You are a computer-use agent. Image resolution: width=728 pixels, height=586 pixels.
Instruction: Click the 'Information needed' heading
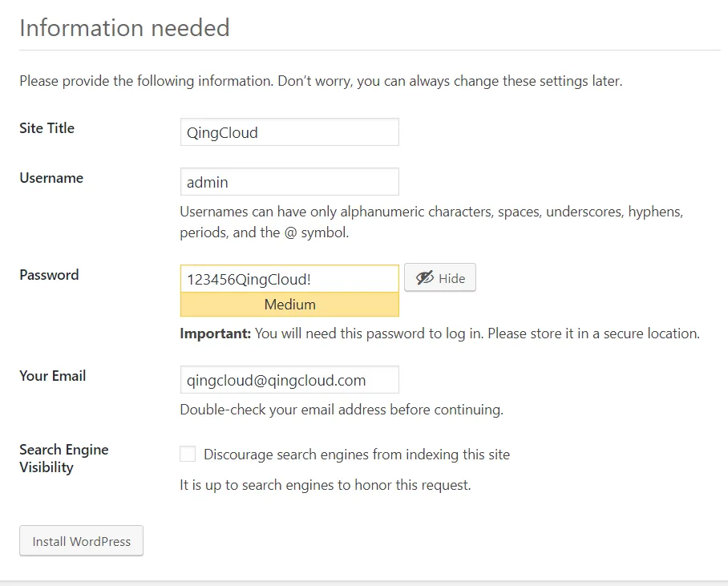click(x=124, y=28)
